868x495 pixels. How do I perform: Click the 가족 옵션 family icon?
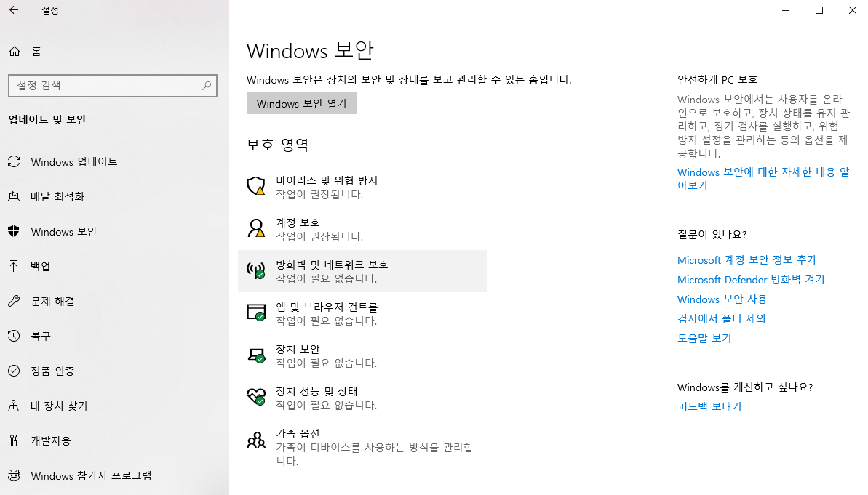256,440
